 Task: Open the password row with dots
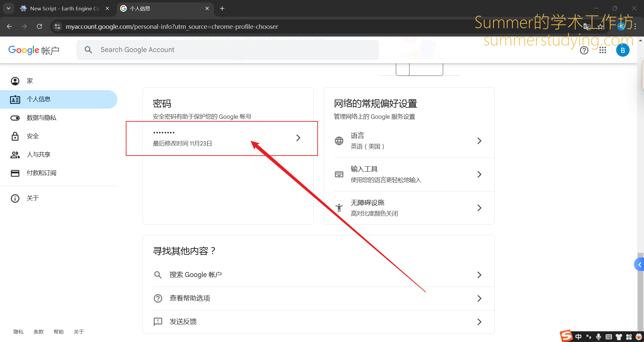[x=228, y=138]
